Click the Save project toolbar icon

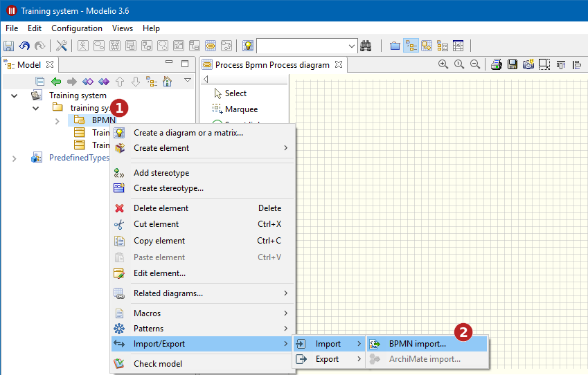8,46
